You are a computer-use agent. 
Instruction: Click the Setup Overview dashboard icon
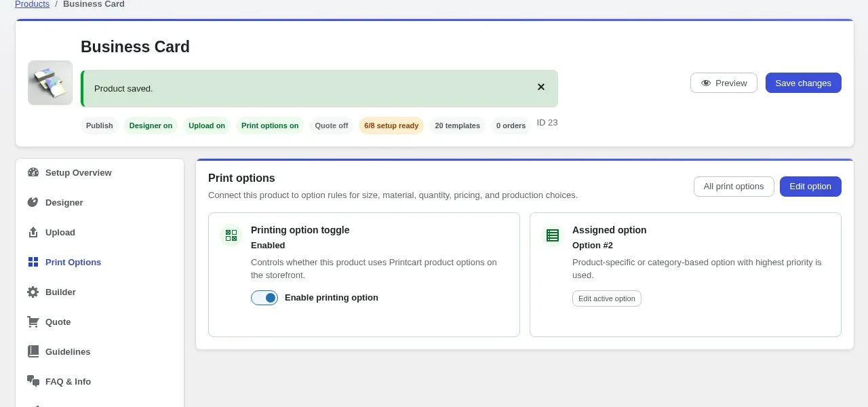point(33,172)
